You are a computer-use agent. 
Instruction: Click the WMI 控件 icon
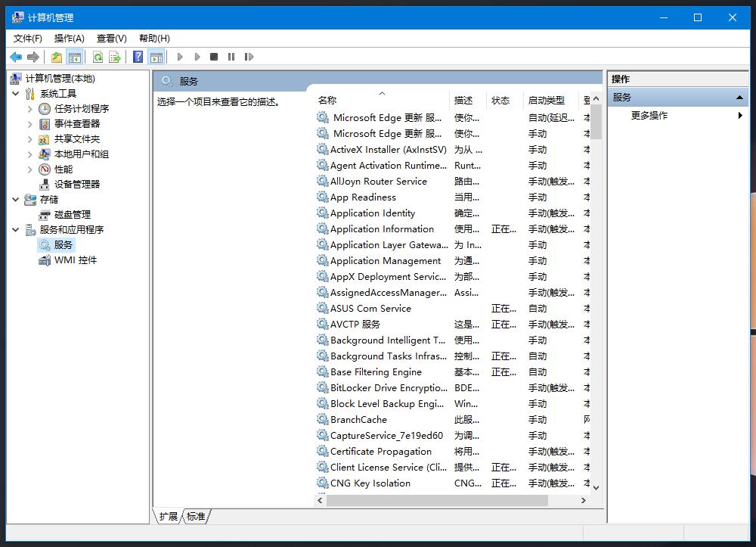click(45, 260)
